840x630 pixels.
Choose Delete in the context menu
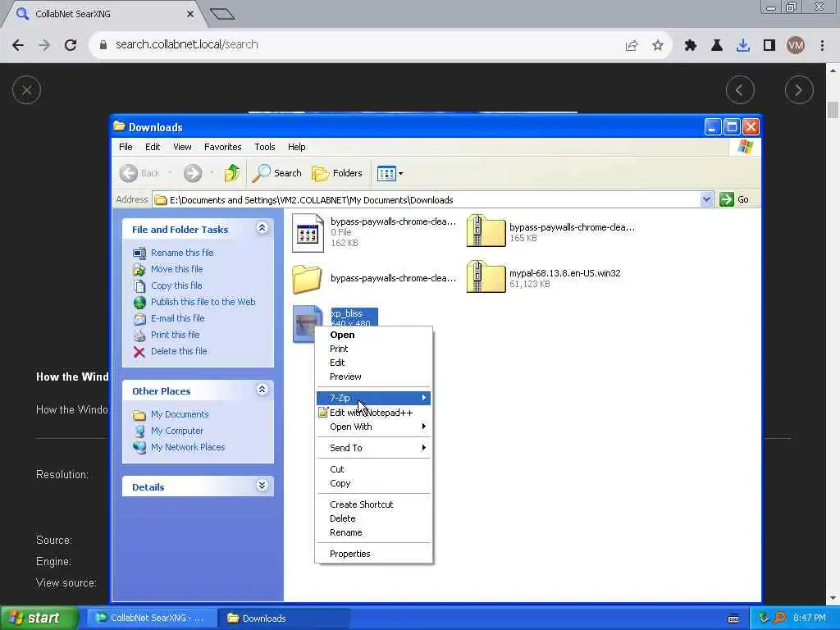373,518
